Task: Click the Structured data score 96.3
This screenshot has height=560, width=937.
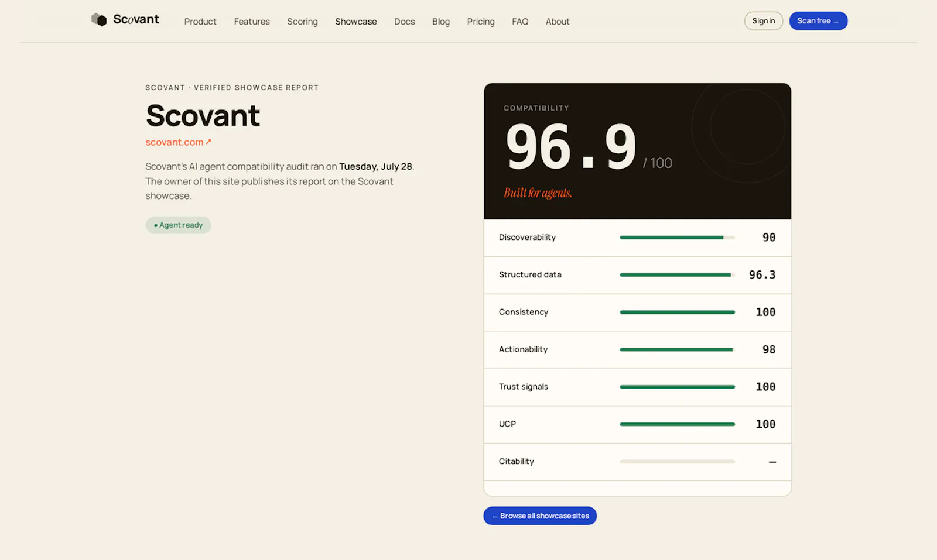Action: tap(762, 275)
